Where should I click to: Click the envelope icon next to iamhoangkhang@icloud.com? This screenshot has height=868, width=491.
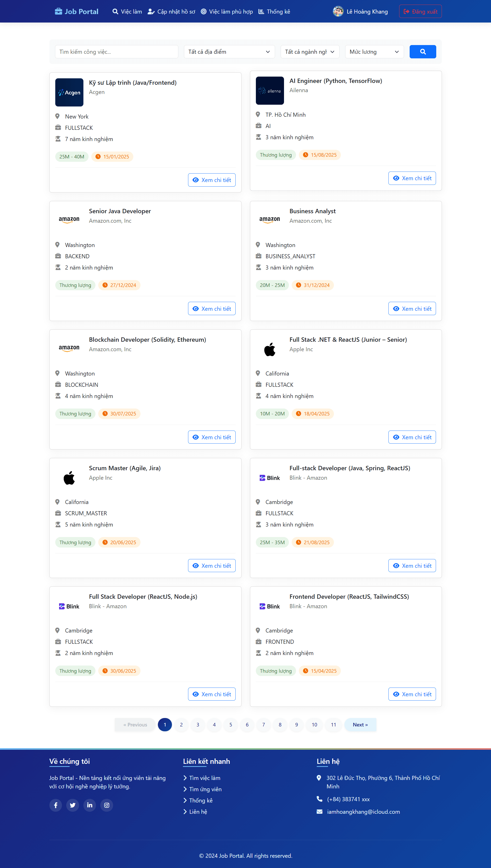(319, 812)
